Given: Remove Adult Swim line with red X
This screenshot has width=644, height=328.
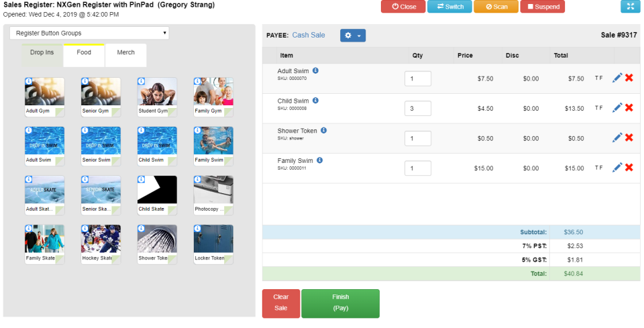Looking at the screenshot, I should click(x=629, y=78).
